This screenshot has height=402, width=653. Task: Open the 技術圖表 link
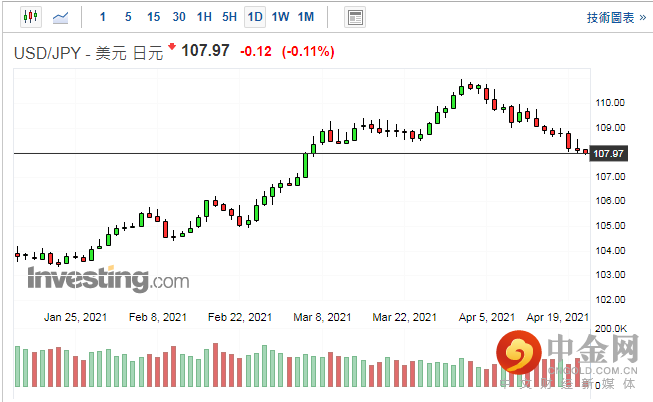[616, 17]
